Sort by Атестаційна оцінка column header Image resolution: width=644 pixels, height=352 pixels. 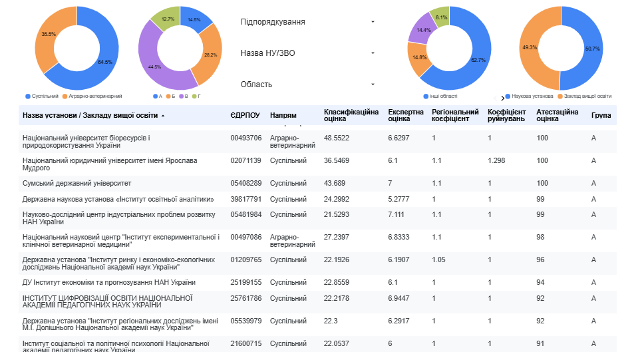(557, 115)
